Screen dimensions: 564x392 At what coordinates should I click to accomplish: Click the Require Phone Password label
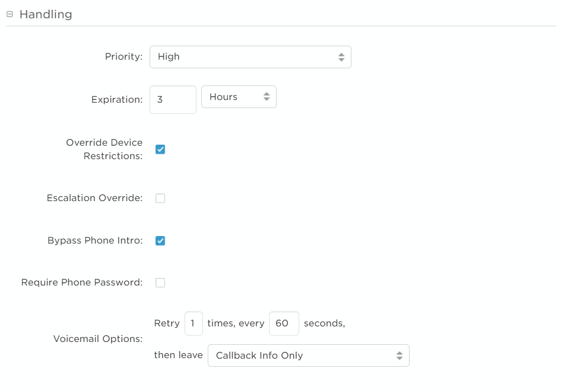click(x=82, y=283)
